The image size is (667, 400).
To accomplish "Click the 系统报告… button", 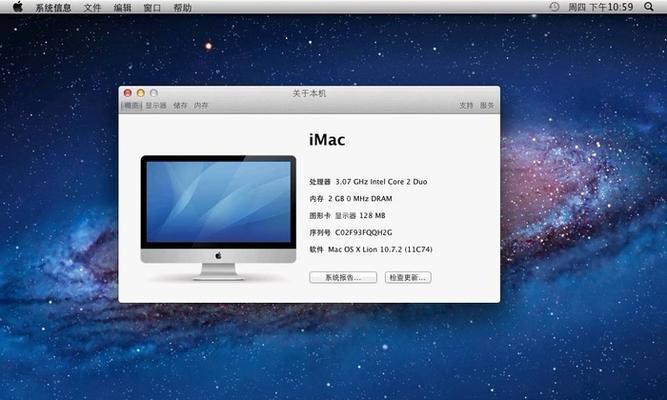I will pyautogui.click(x=343, y=277).
